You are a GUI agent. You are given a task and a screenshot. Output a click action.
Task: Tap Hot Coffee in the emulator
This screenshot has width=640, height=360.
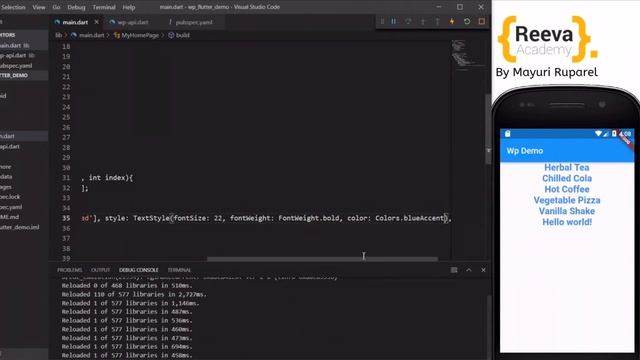[567, 189]
